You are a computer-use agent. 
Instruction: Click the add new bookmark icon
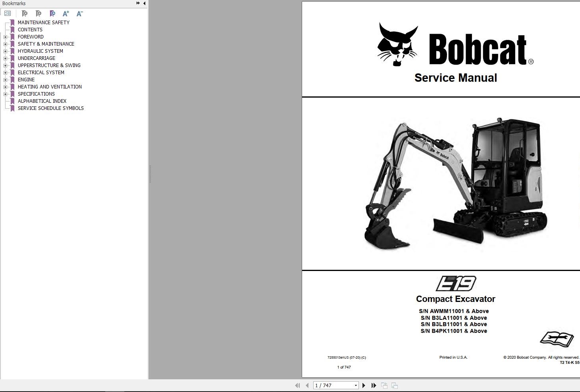click(38, 13)
